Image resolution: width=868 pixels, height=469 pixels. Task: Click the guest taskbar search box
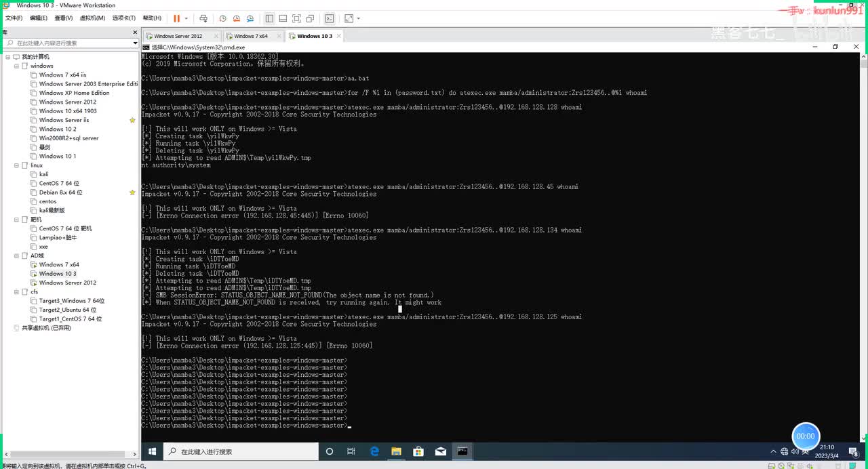[x=241, y=451]
